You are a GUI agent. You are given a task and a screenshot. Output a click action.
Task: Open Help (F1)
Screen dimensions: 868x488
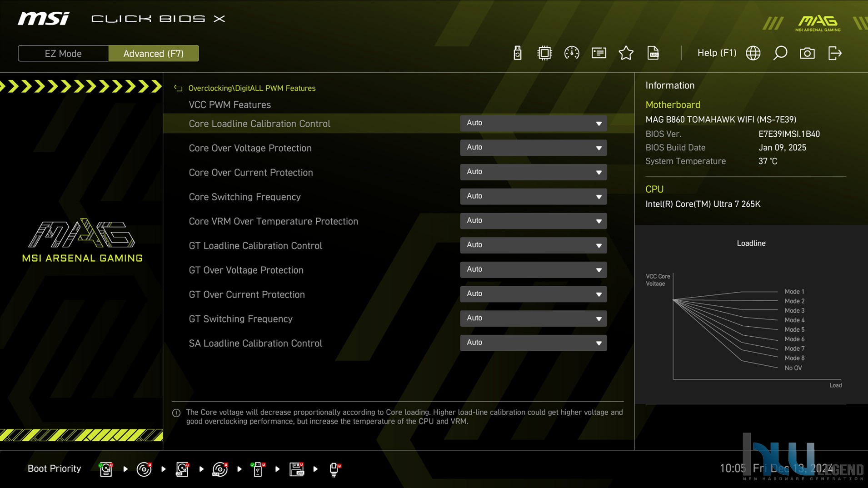(x=717, y=53)
